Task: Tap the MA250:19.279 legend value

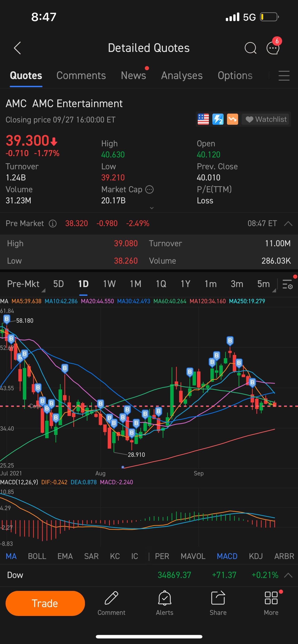Action: [247, 301]
